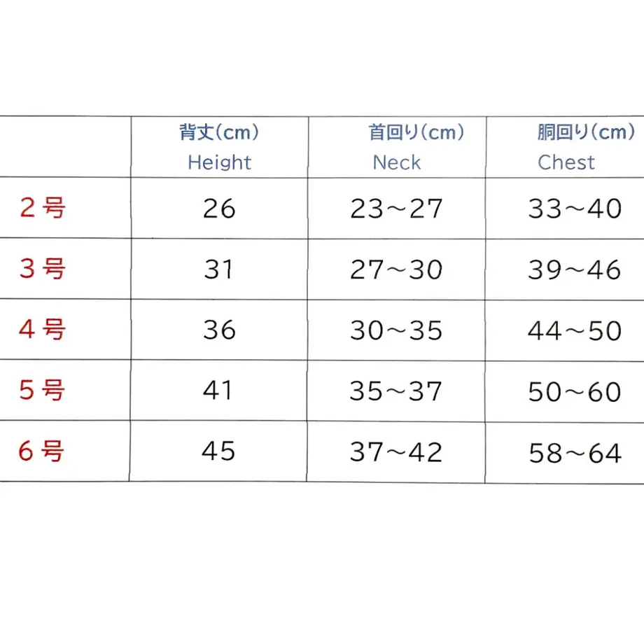The width and height of the screenshot is (644, 644).
Task: Click the height value 45 cell
Action: 218,451
